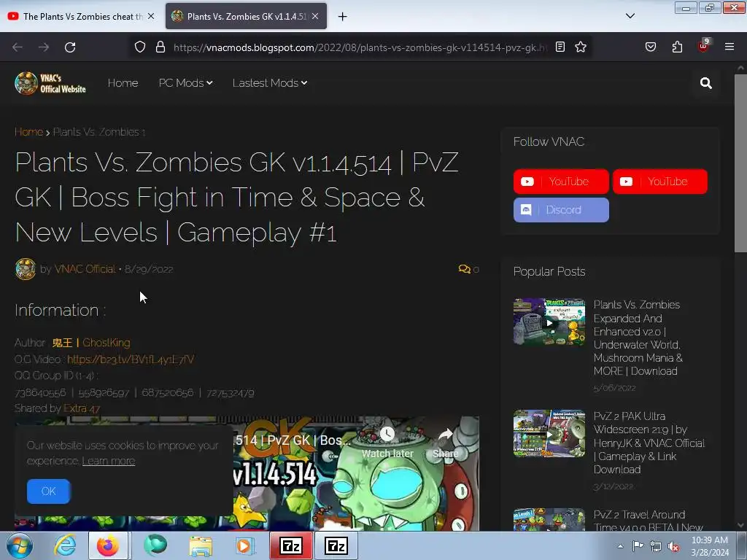Open the Extensions puzzle icon
Image resolution: width=747 pixels, height=560 pixels.
pos(677,47)
